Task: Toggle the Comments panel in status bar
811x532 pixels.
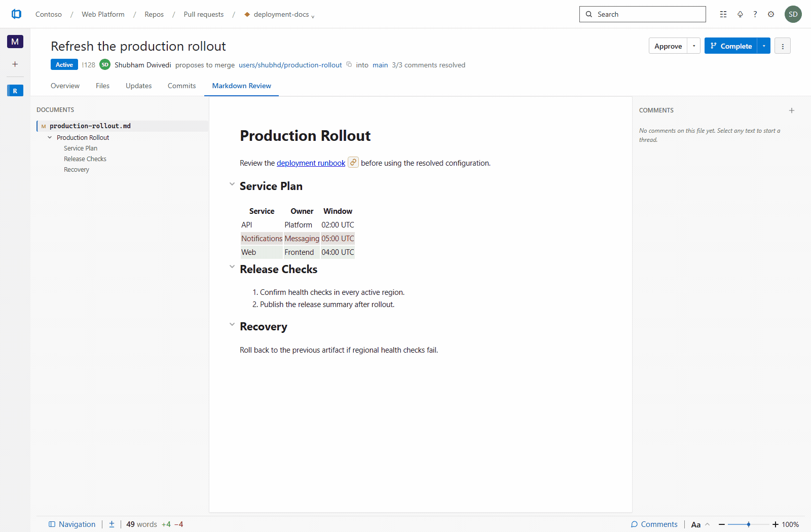Action: click(654, 524)
